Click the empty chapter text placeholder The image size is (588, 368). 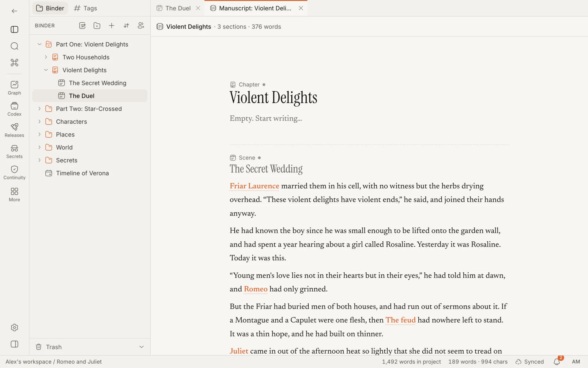coord(266,119)
